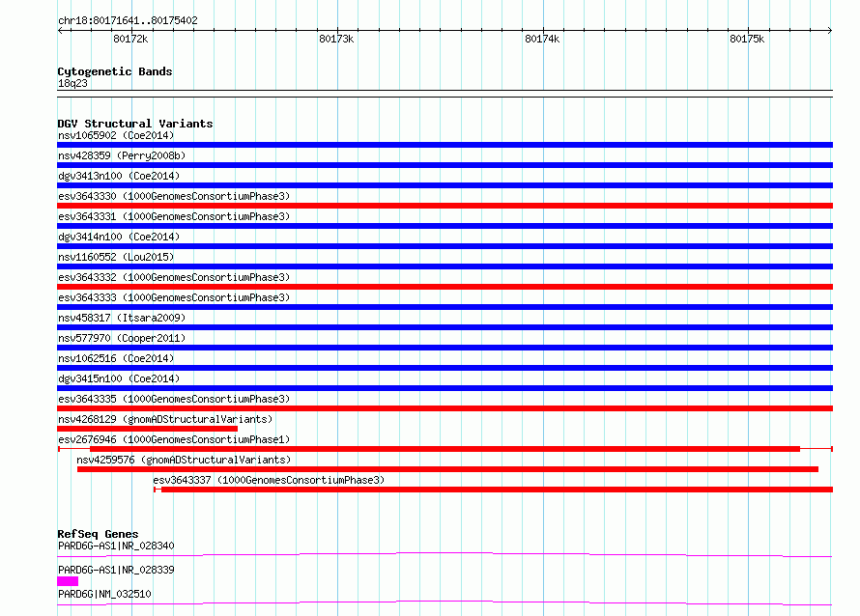Select the red bar under esv3643335
Screen dimensions: 860x616
pyautogui.click(x=444, y=408)
